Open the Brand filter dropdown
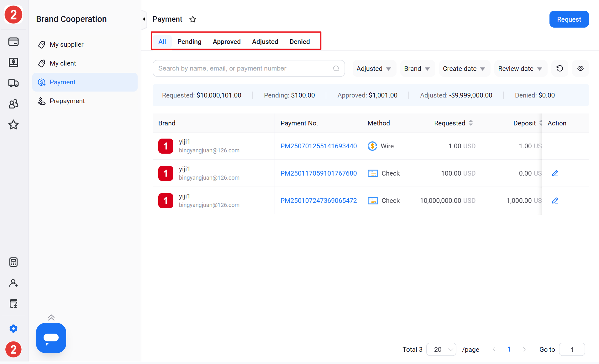This screenshot has height=364, width=599. click(x=417, y=68)
